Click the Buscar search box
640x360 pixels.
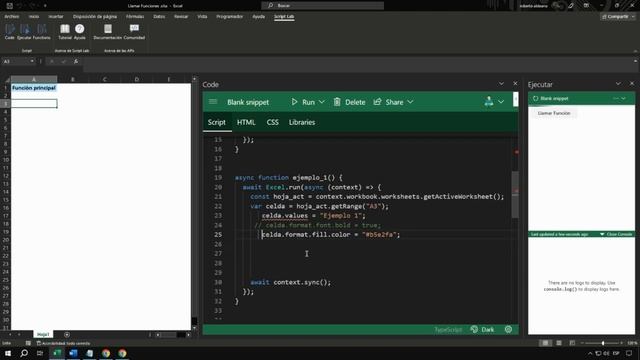[x=322, y=6]
